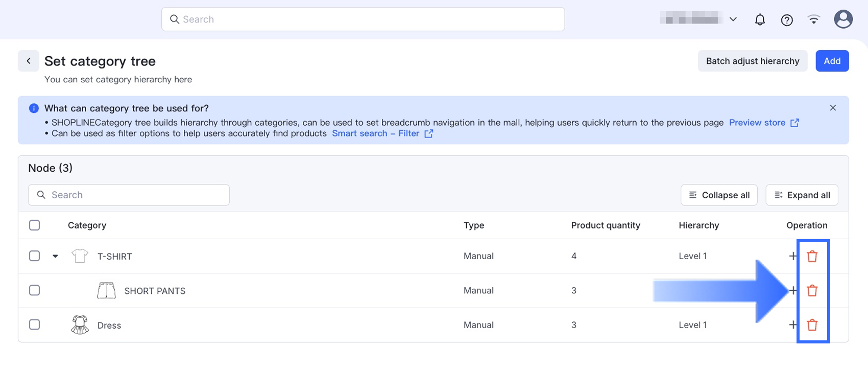The height and width of the screenshot is (370, 868).
Task: Delete the Dress category
Action: coord(812,325)
